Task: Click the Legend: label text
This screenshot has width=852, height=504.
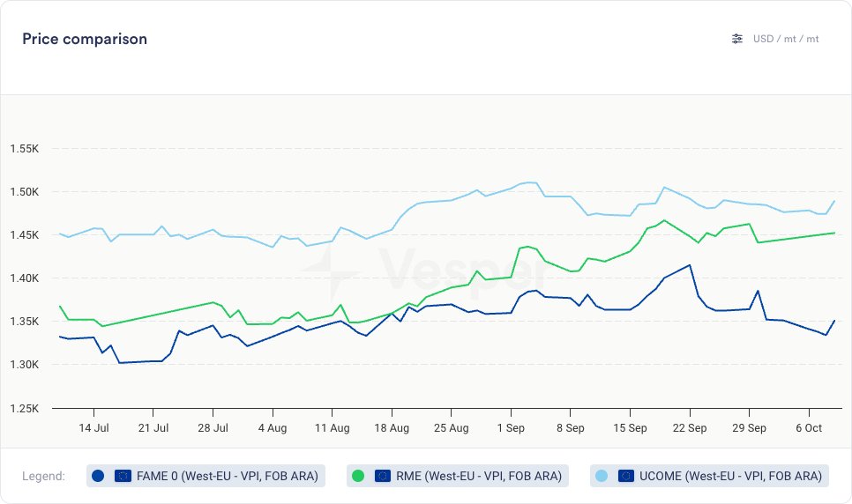Action: [44, 476]
